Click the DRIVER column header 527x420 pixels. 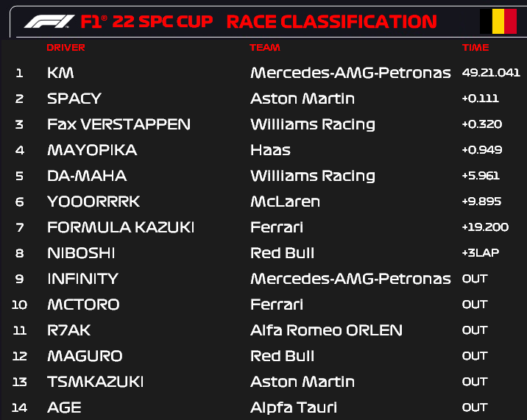coord(66,48)
